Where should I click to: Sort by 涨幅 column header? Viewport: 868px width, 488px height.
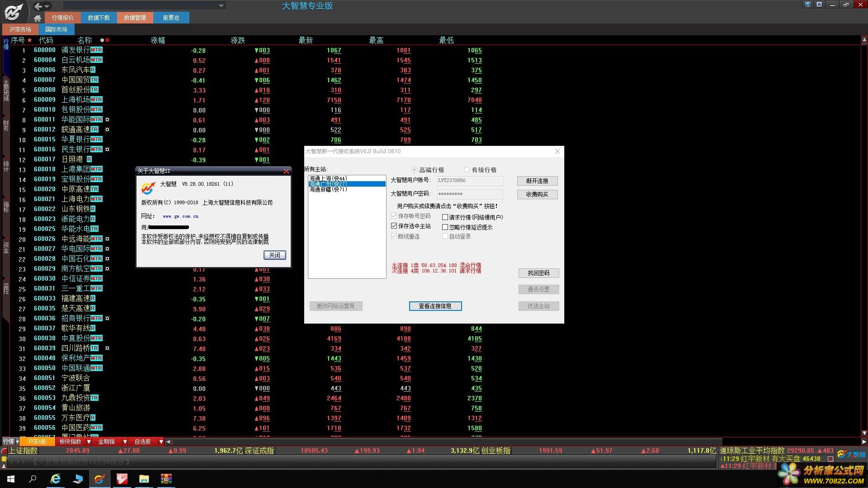(x=158, y=40)
